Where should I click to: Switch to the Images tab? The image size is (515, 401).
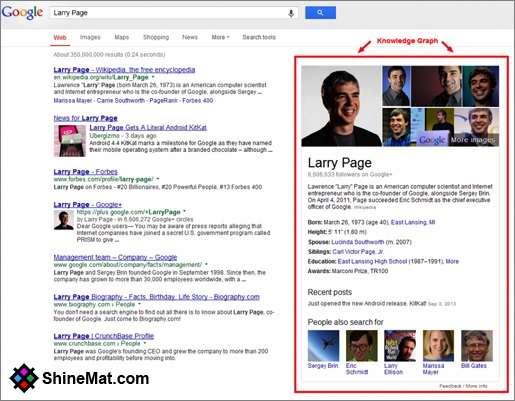[x=90, y=37]
